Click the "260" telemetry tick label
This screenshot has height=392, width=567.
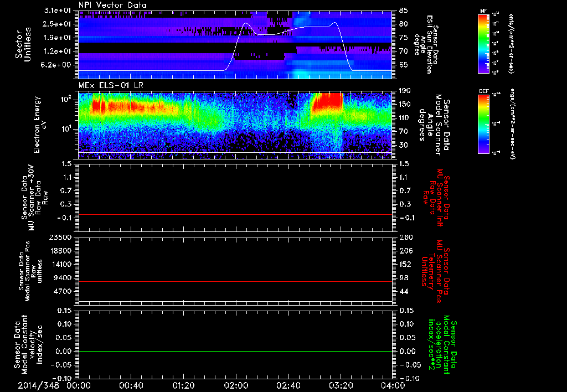[405, 237]
